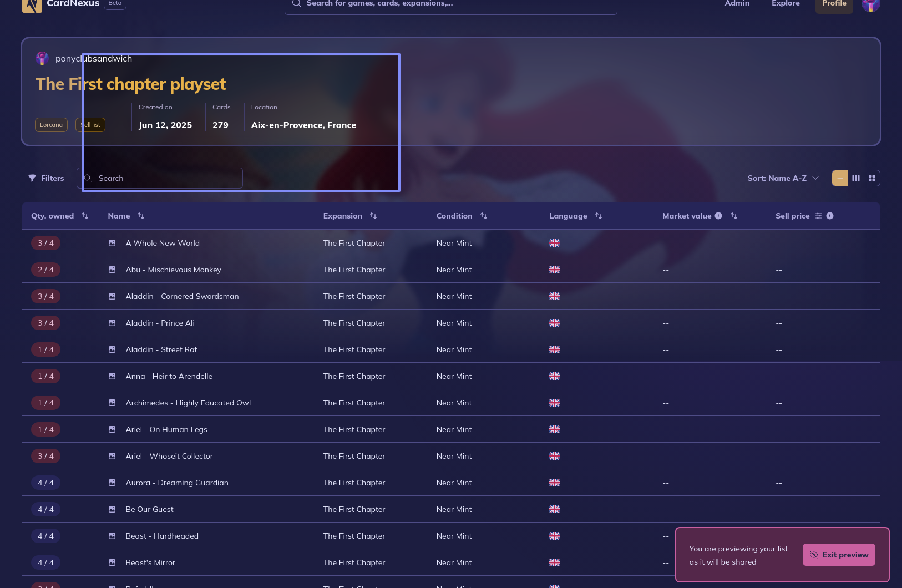Open the user avatar in top bar
902x588 pixels.
(x=870, y=5)
